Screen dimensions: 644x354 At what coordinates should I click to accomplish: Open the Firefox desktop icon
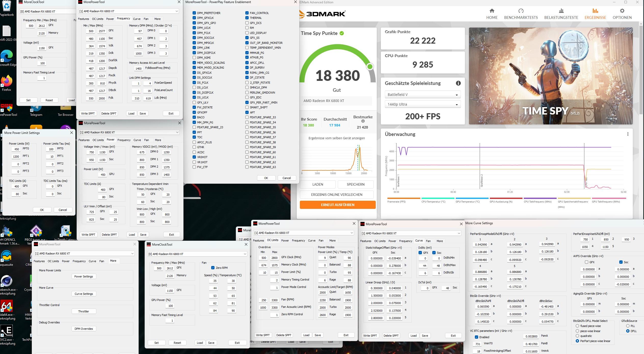point(7,81)
